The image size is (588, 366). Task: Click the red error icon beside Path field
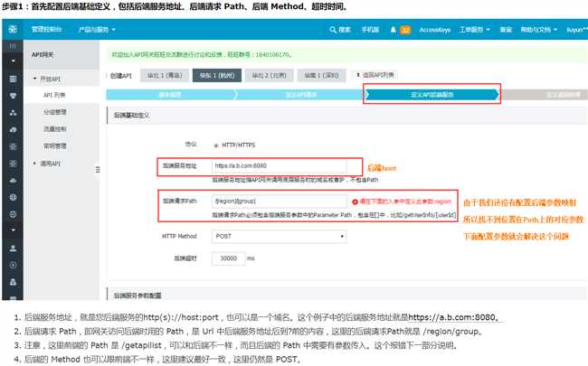(355, 202)
